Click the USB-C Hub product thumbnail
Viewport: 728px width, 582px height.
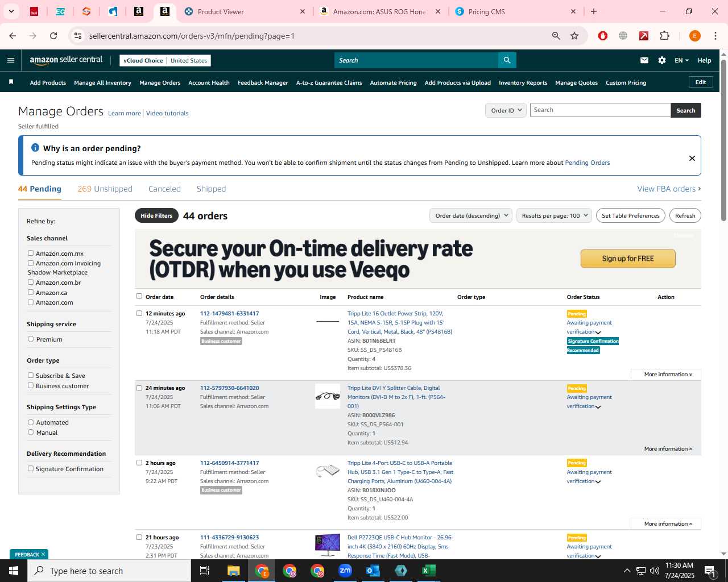click(x=328, y=471)
